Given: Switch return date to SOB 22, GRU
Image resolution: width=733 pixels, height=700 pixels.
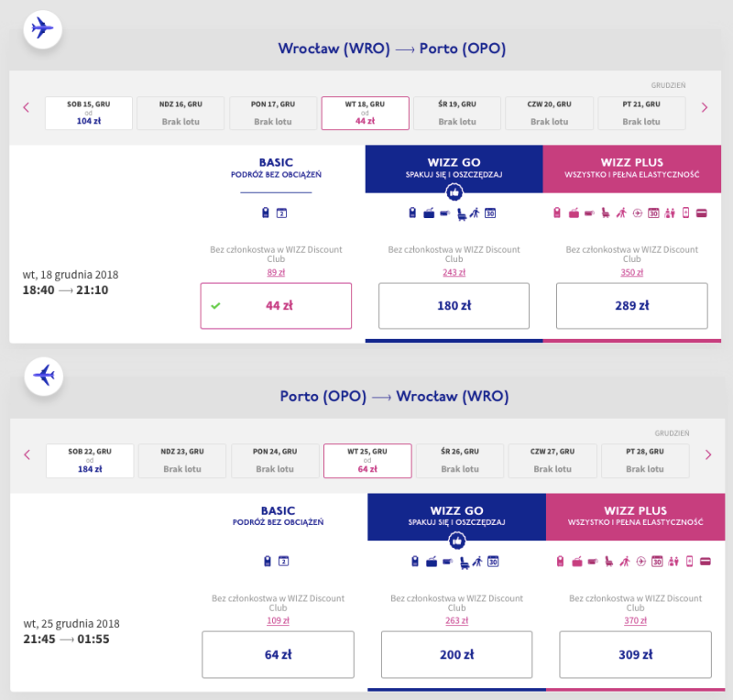Looking at the screenshot, I should (x=90, y=461).
